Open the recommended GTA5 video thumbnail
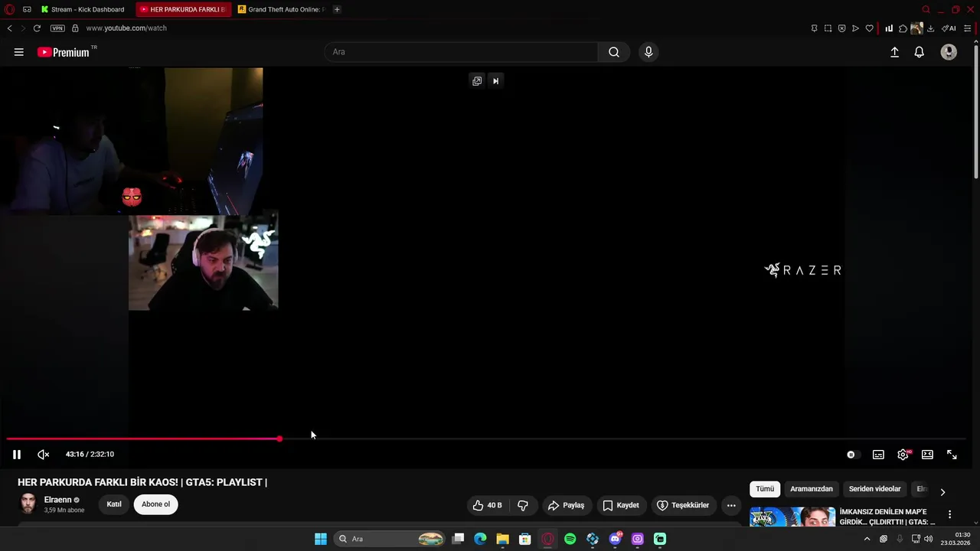980x551 pixels. pyautogui.click(x=792, y=517)
